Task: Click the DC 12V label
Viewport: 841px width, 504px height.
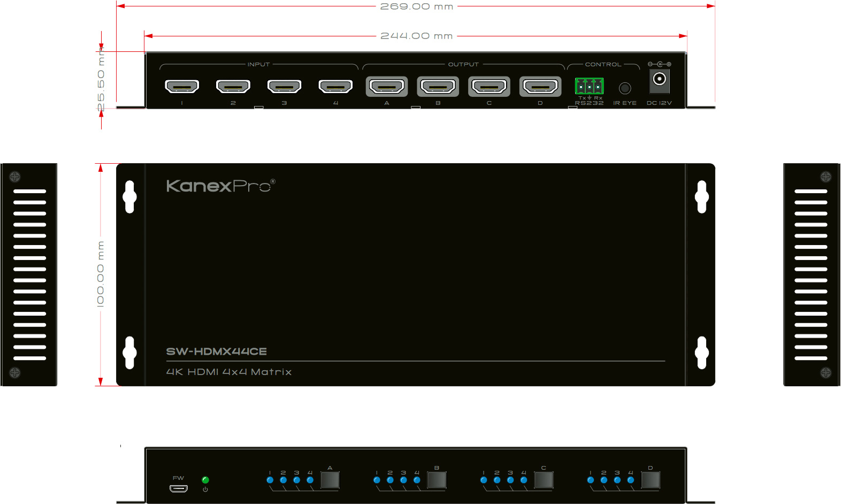Action: click(659, 103)
